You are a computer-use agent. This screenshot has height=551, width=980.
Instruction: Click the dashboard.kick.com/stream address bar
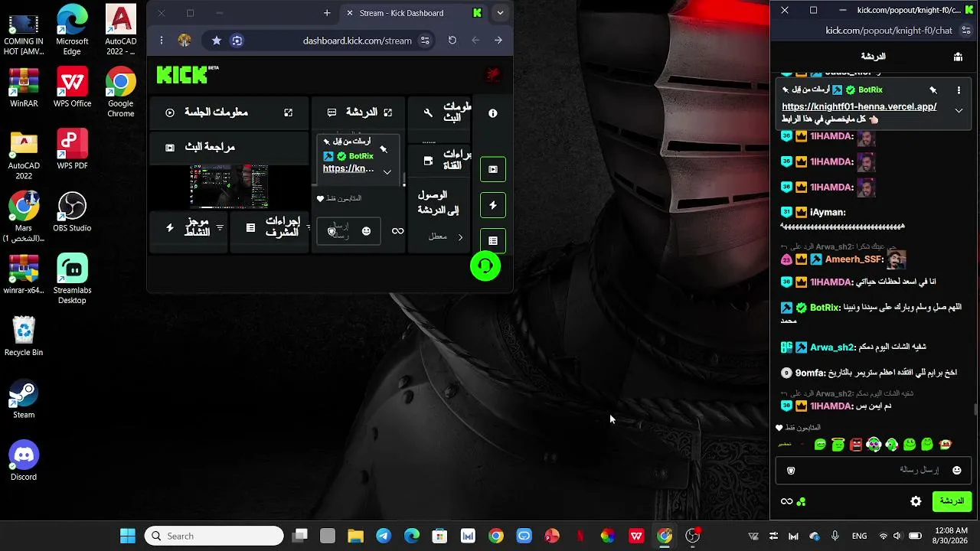tap(357, 41)
